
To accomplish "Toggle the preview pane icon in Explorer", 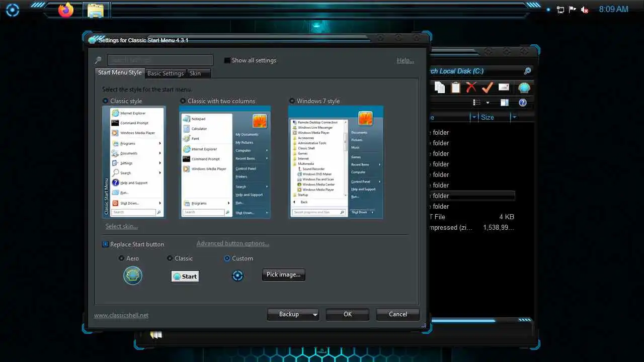I will coord(505,103).
